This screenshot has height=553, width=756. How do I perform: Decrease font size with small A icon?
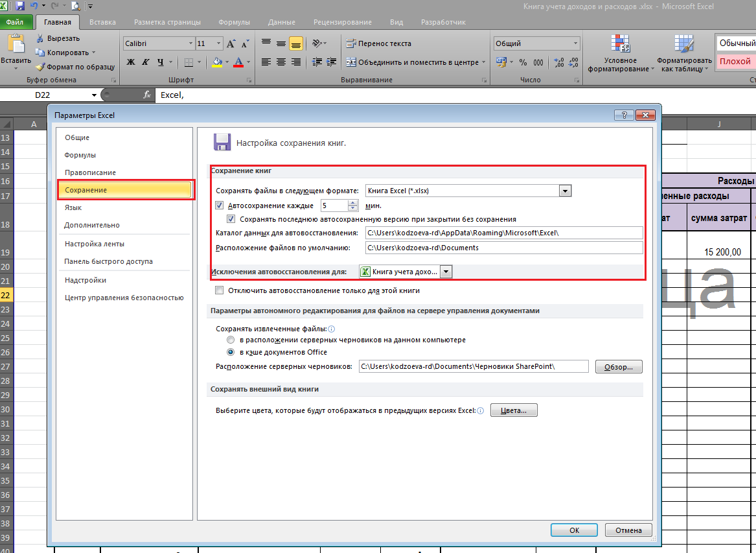(x=245, y=44)
